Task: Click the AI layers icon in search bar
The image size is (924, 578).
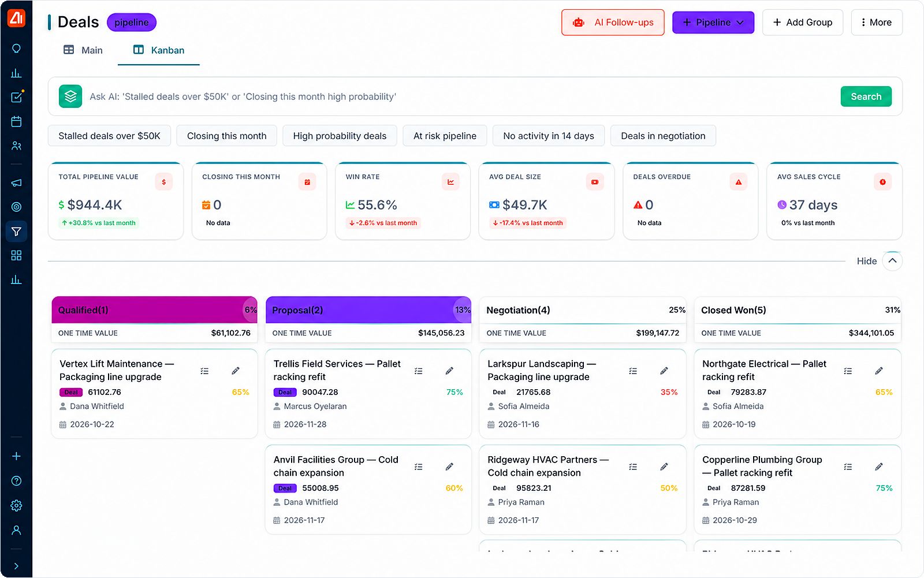Action: click(x=70, y=96)
